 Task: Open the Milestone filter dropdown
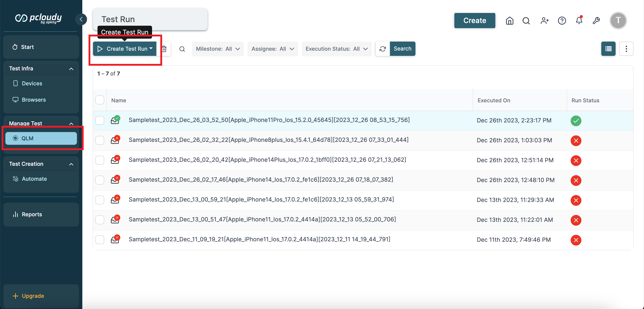(218, 49)
